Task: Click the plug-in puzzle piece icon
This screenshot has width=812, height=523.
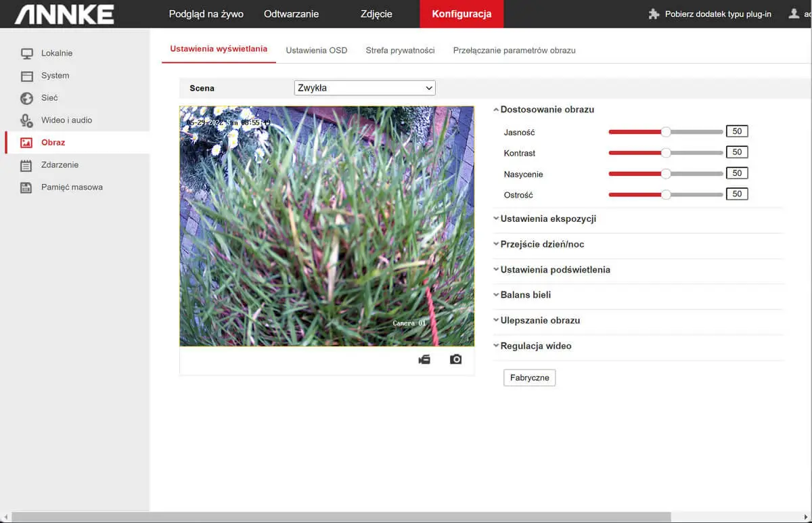Action: [x=654, y=14]
